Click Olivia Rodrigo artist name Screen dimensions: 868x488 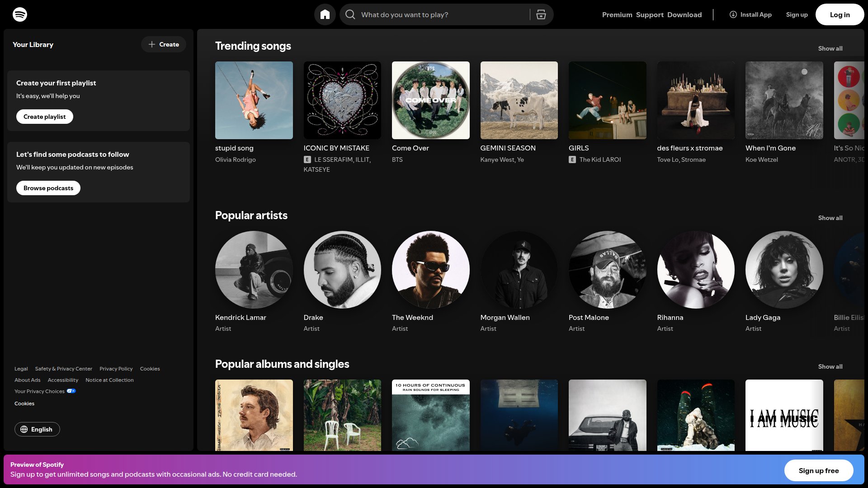pos(236,160)
